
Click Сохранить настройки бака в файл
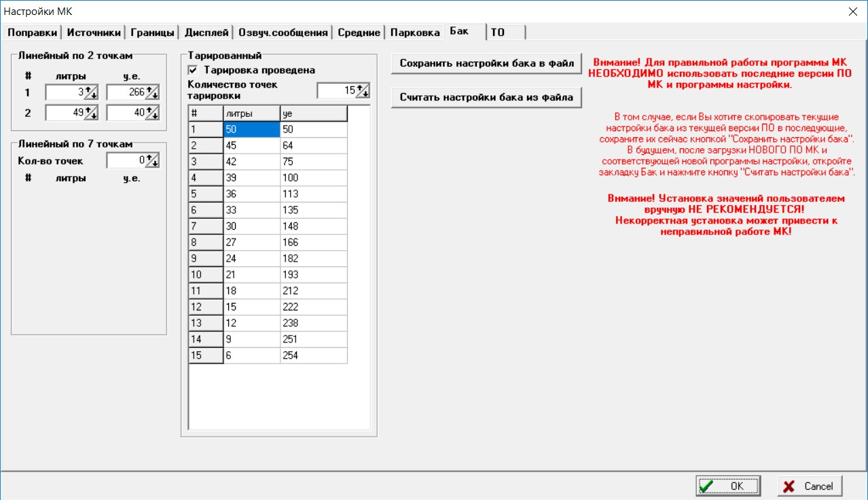click(486, 63)
